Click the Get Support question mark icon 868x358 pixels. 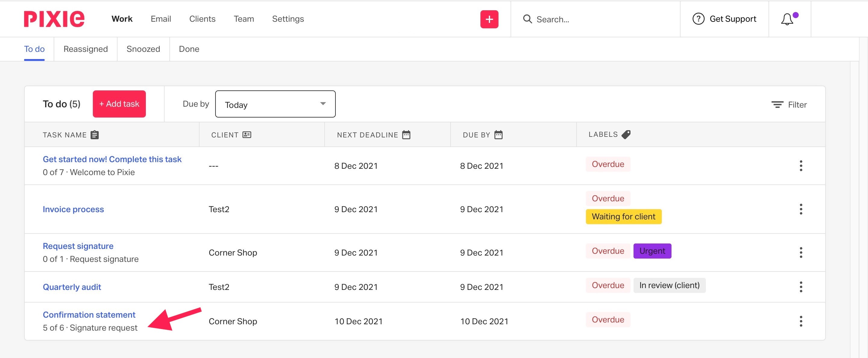[x=698, y=19]
